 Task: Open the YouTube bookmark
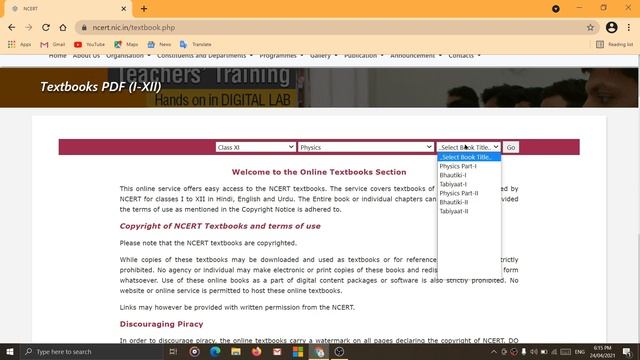[89, 44]
